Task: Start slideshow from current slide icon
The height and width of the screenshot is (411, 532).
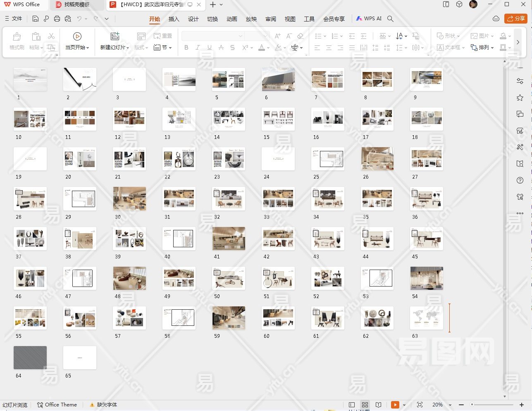Action: pyautogui.click(x=77, y=36)
